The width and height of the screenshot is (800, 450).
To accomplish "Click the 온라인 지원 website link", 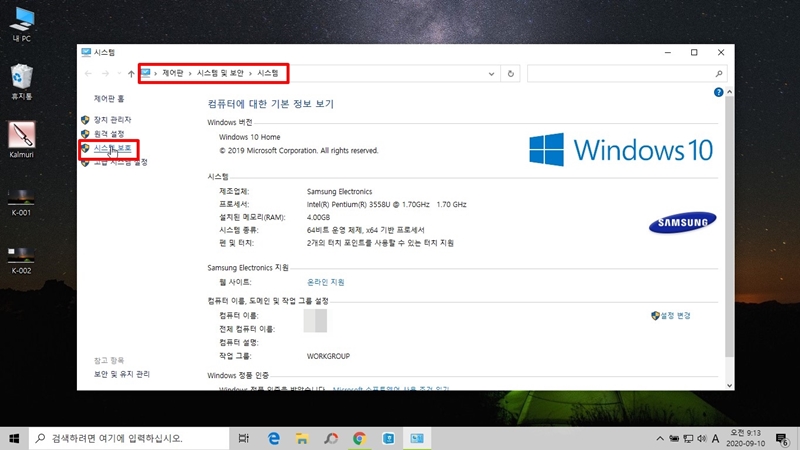I will pyautogui.click(x=326, y=282).
